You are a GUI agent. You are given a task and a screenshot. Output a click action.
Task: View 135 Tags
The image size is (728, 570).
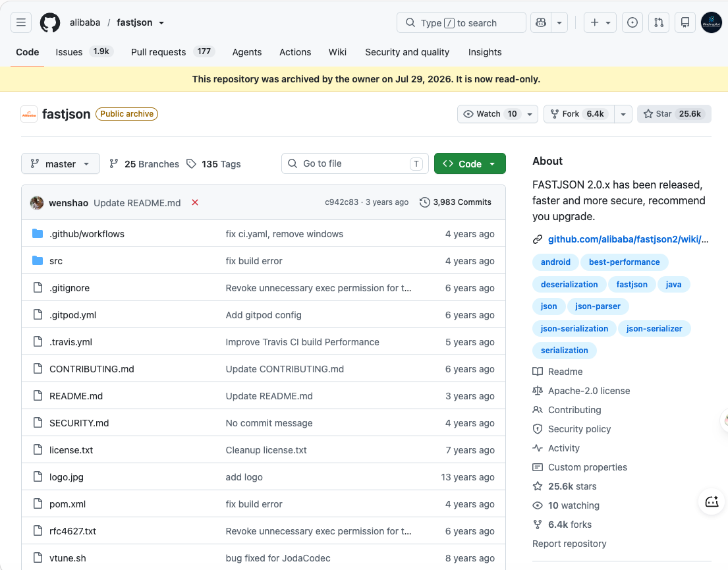coord(213,164)
